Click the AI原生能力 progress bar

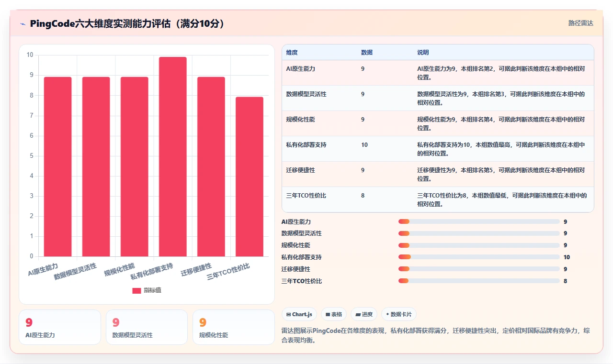(x=479, y=221)
